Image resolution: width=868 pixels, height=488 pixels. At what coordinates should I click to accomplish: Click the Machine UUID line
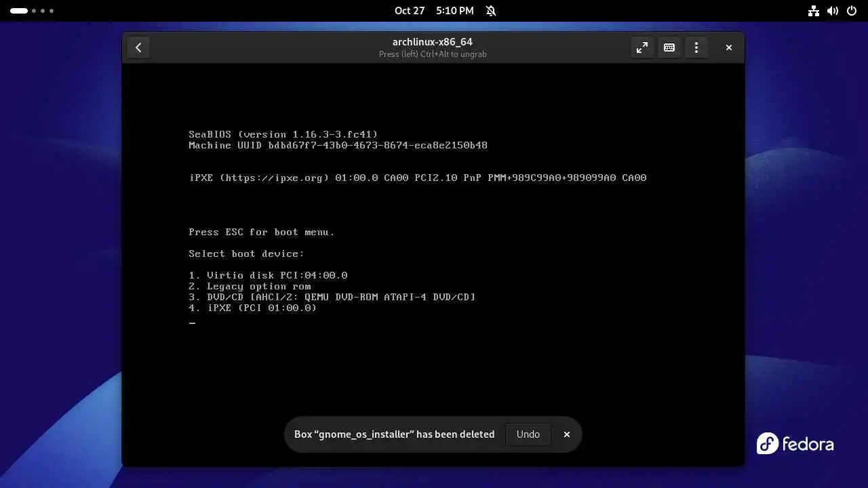(x=338, y=145)
